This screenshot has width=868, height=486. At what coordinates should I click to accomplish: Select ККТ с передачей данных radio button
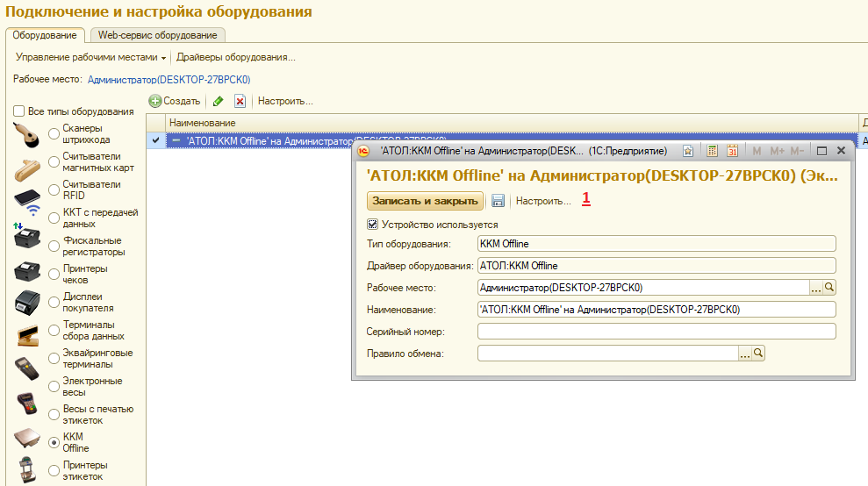(54, 218)
